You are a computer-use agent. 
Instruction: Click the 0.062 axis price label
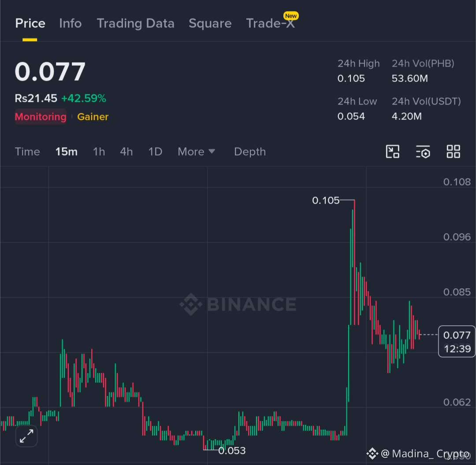click(x=457, y=402)
